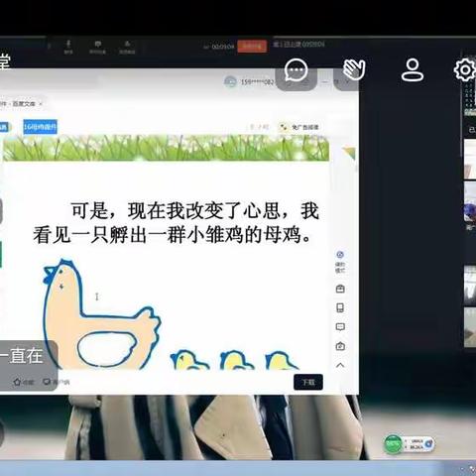The height and width of the screenshot is (476, 476).
Task: Click the comment box icon in document sidebar
Action: coord(340,327)
